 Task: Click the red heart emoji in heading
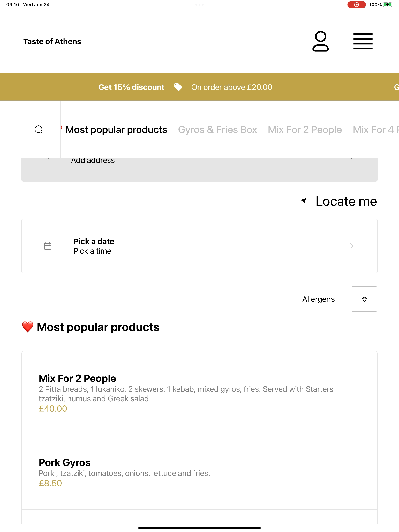(27, 327)
